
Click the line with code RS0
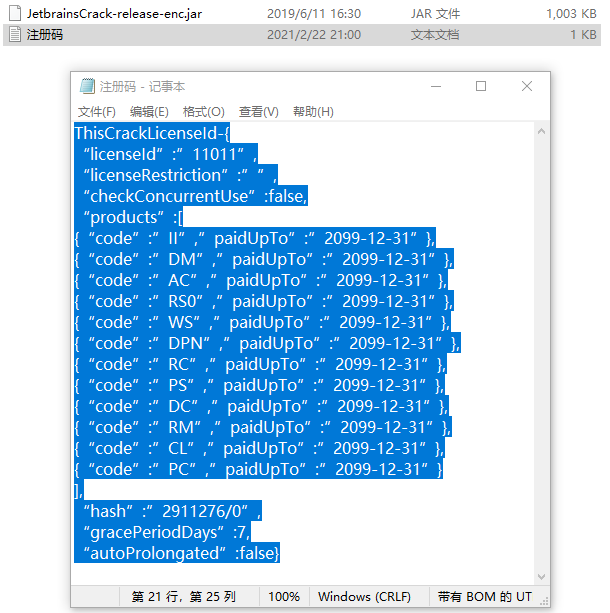click(264, 301)
